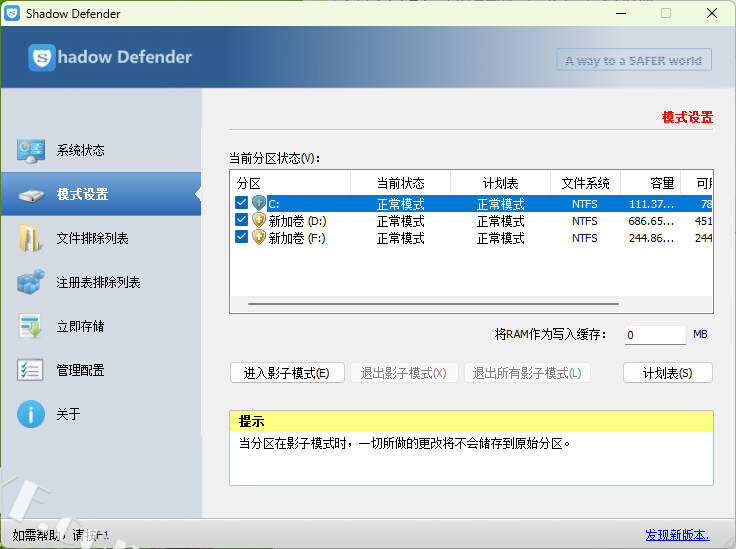Sort by 当前状态 column header
Viewport: 736px width, 549px height.
pos(400,183)
